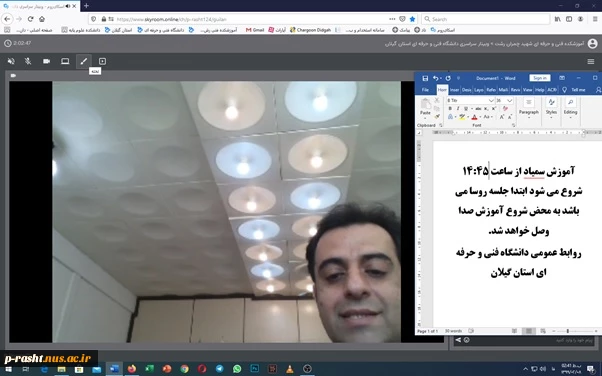Open the font color dropdown arrow
The width and height of the screenshot is (602, 376).
pyautogui.click(x=480, y=117)
